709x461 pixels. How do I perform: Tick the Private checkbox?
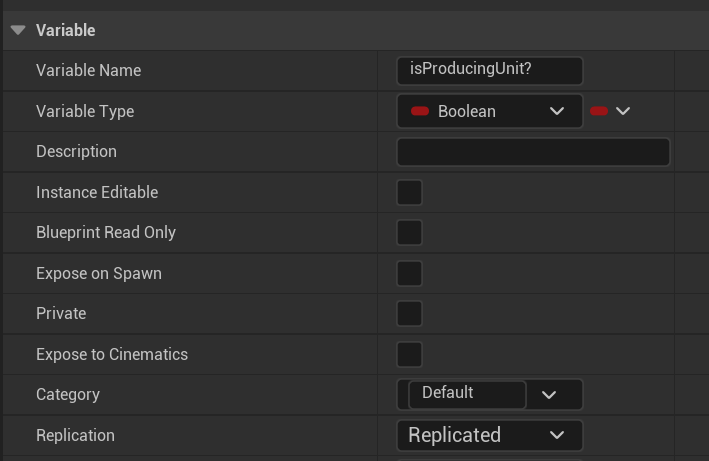point(410,314)
